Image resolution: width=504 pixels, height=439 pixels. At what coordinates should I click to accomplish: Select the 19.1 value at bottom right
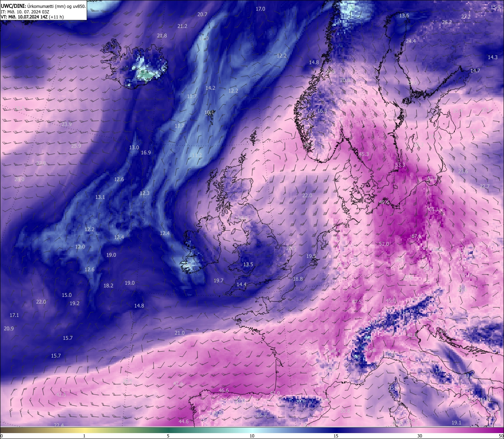[x=456, y=422]
